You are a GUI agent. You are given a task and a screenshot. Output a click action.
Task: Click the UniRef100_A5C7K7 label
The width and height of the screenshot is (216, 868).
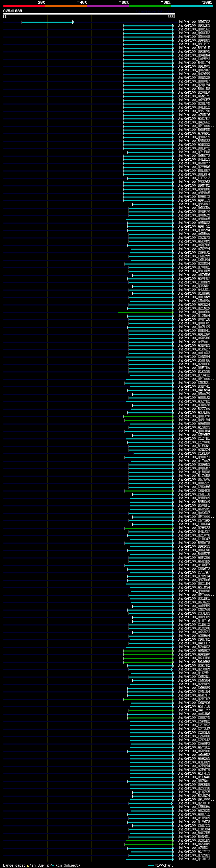(x=194, y=119)
